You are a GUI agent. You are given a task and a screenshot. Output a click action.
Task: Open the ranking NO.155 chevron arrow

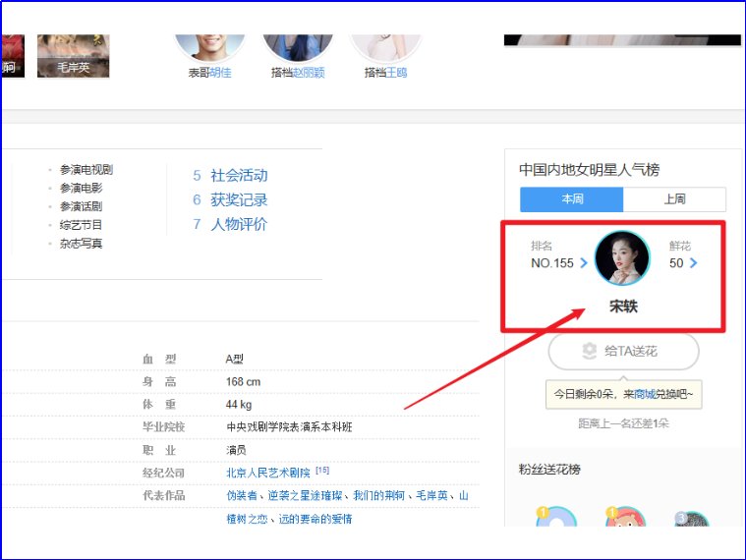(x=584, y=263)
